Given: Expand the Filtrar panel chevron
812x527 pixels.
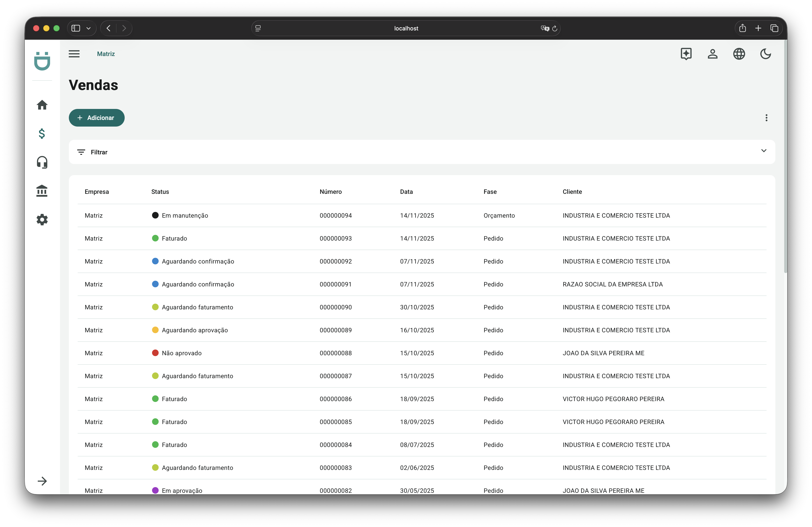Looking at the screenshot, I should click(x=763, y=151).
